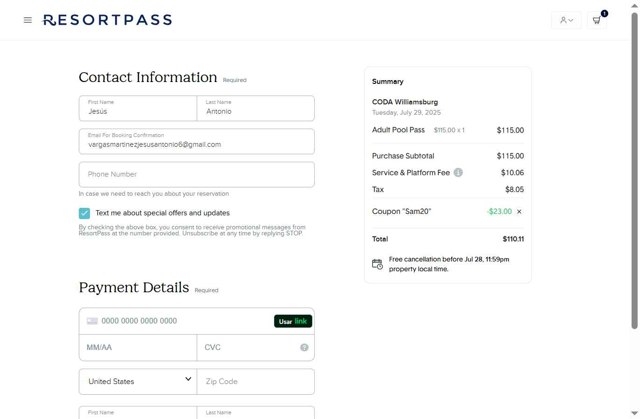640x419 pixels.
Task: Click the billing First Name field at bottom
Action: tap(138, 412)
